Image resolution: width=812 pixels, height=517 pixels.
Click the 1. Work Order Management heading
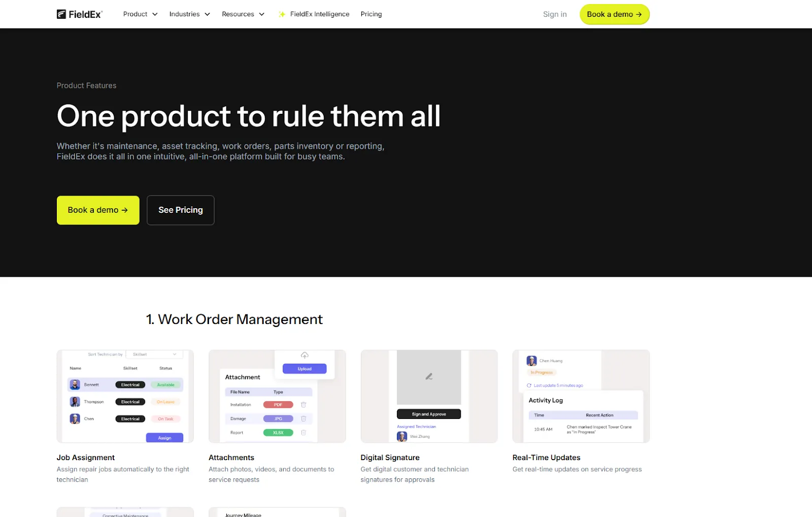point(234,319)
